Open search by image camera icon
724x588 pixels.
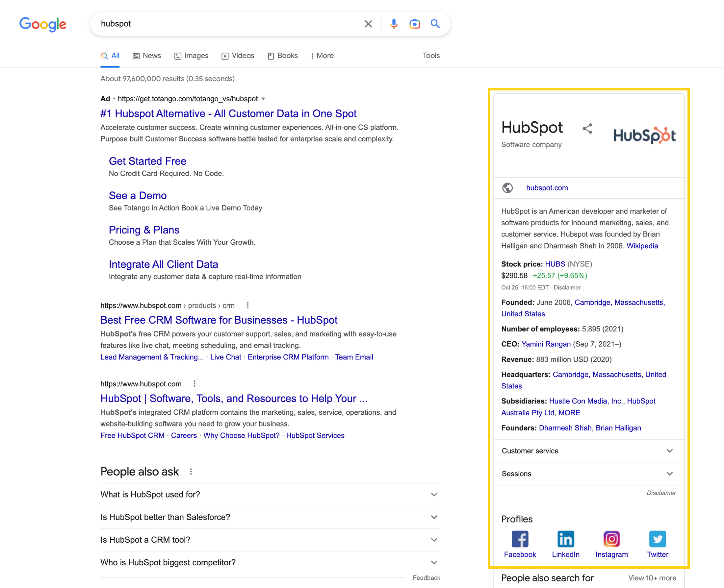click(414, 24)
